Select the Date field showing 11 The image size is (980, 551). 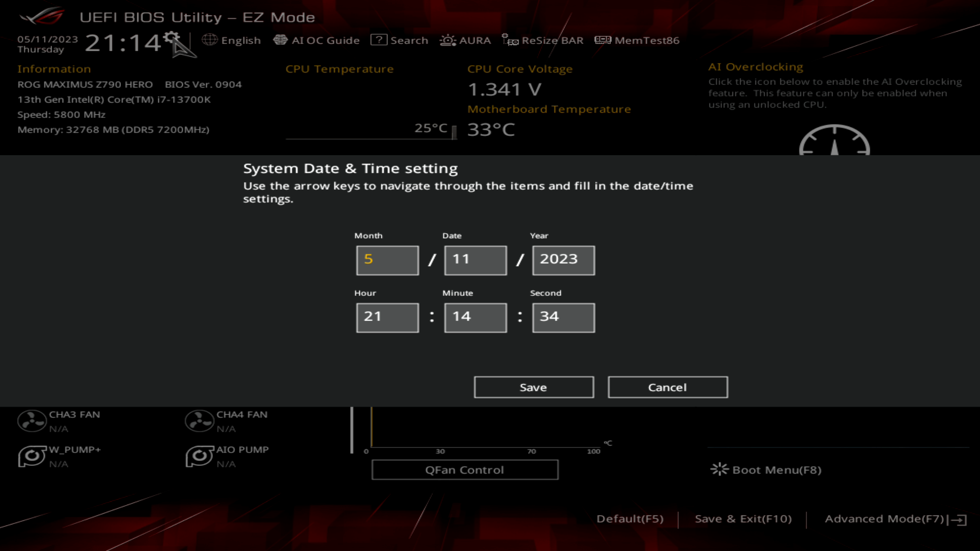click(x=476, y=260)
